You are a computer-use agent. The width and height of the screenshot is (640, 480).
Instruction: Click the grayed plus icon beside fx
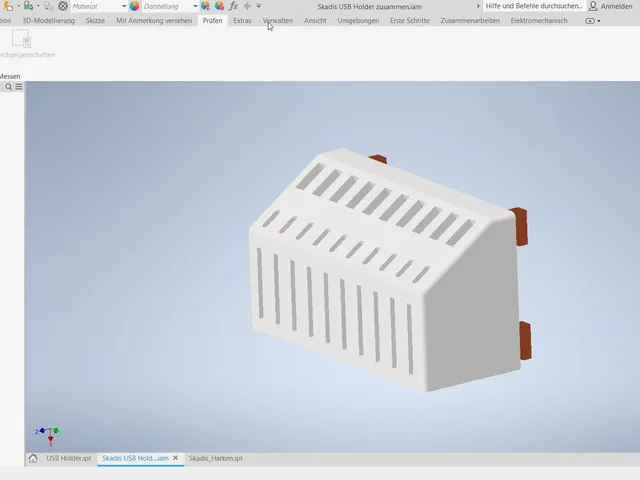tap(247, 6)
